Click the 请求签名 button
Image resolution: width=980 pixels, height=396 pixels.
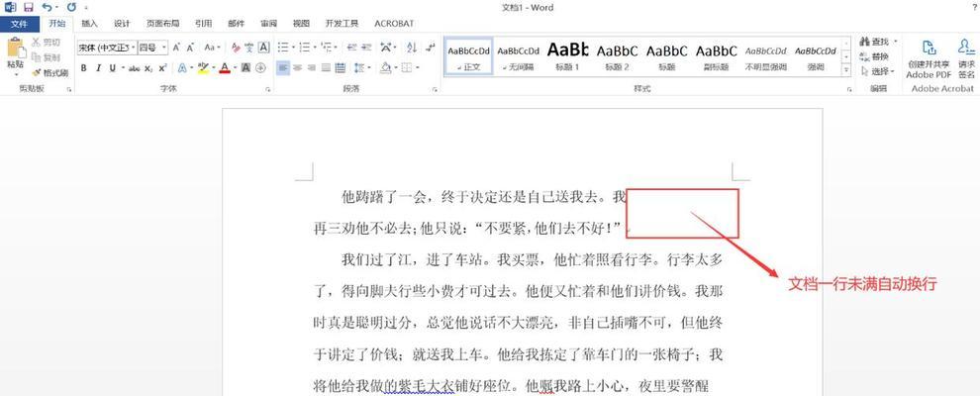tap(966, 57)
